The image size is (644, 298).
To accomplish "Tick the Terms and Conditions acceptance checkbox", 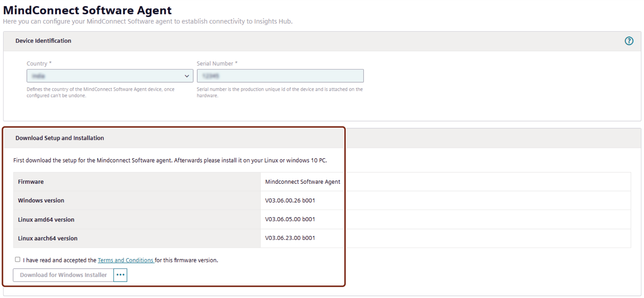I will (x=18, y=260).
